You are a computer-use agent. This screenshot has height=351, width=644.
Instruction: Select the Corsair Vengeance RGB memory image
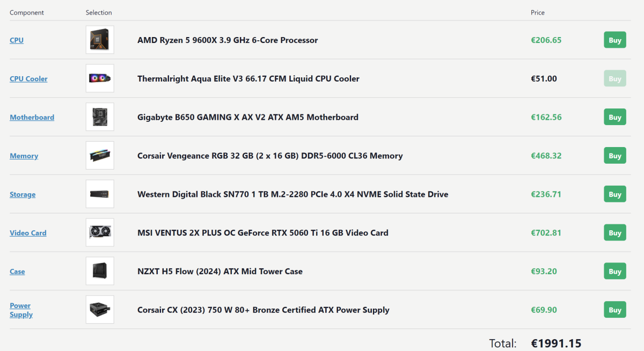tap(100, 156)
